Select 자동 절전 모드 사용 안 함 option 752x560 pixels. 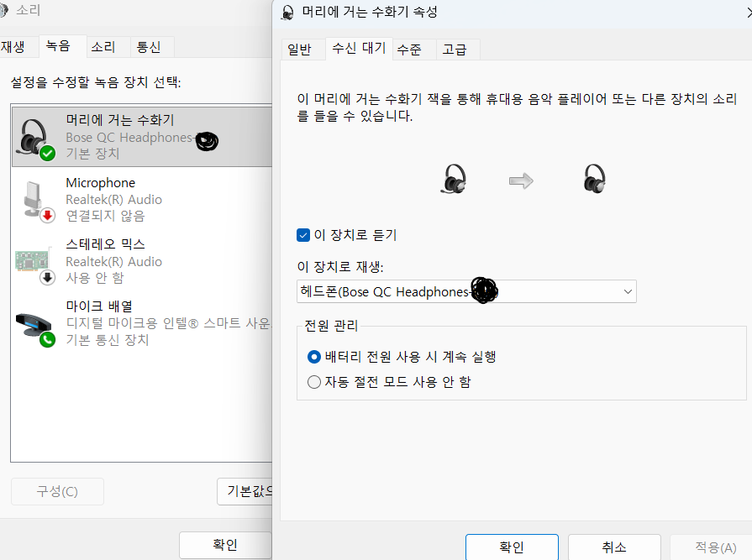click(315, 382)
